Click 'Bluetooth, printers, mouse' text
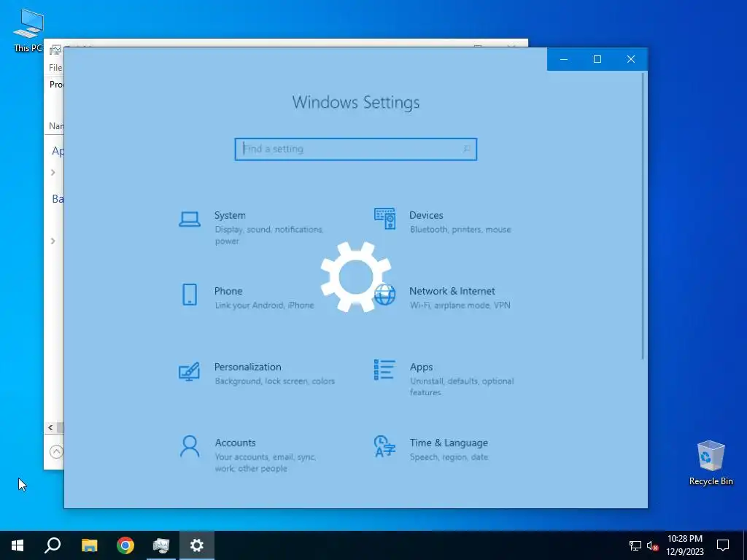Viewport: 747px width, 560px height. [460, 230]
